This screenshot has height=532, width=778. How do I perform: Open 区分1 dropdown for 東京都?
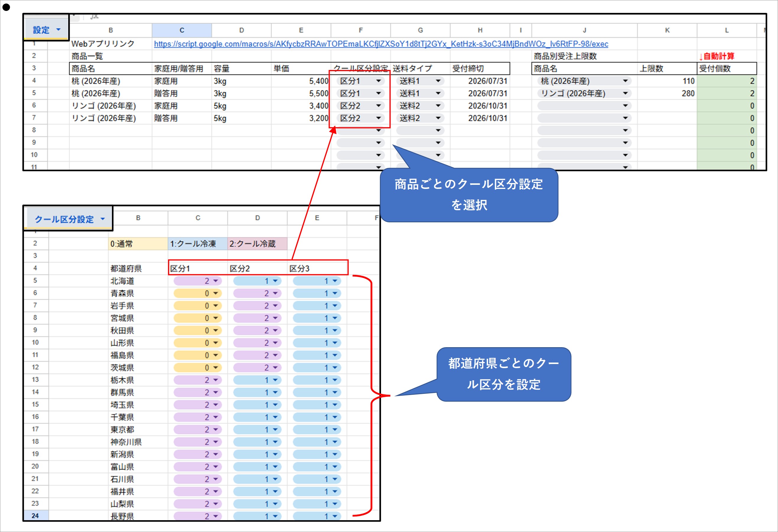click(x=198, y=430)
